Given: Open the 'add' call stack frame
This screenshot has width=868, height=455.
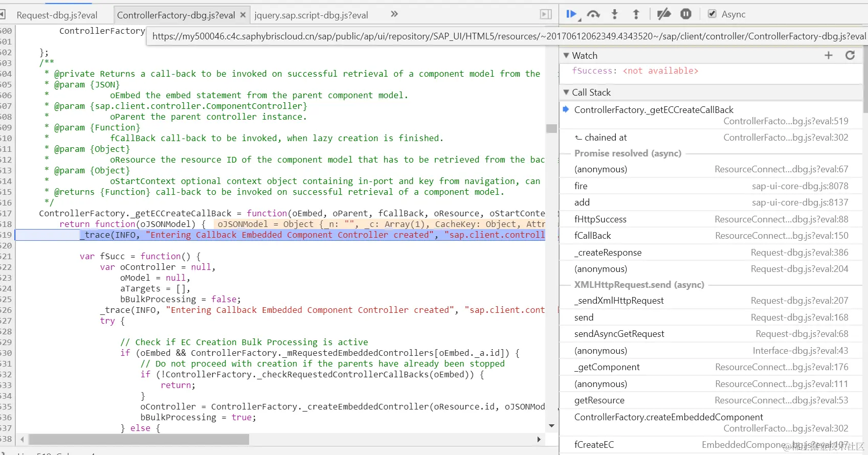Looking at the screenshot, I should (x=711, y=202).
